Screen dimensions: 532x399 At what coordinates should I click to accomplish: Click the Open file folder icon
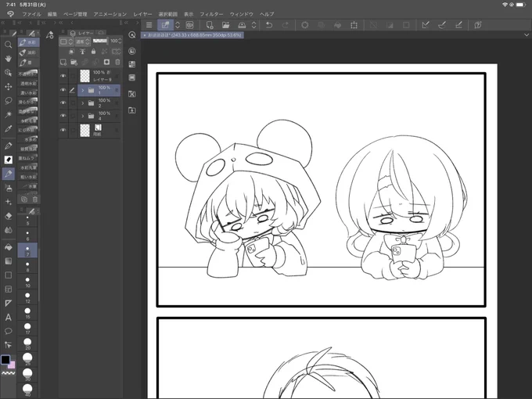pos(225,25)
